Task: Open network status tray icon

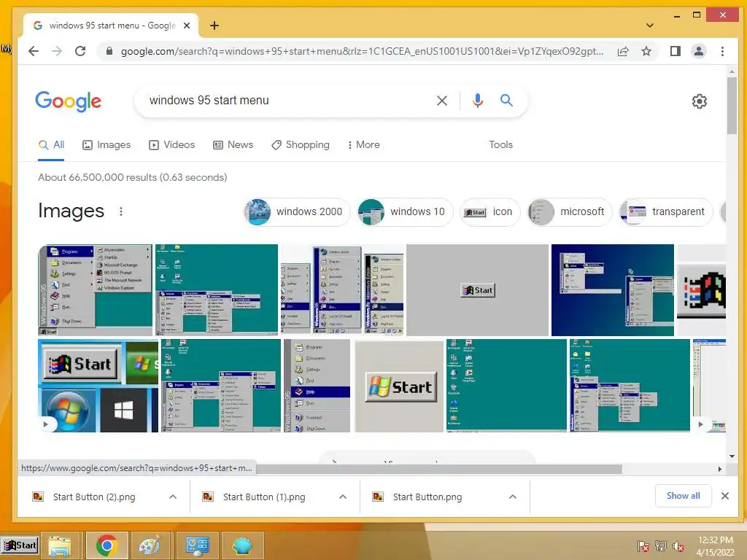Action: click(661, 545)
